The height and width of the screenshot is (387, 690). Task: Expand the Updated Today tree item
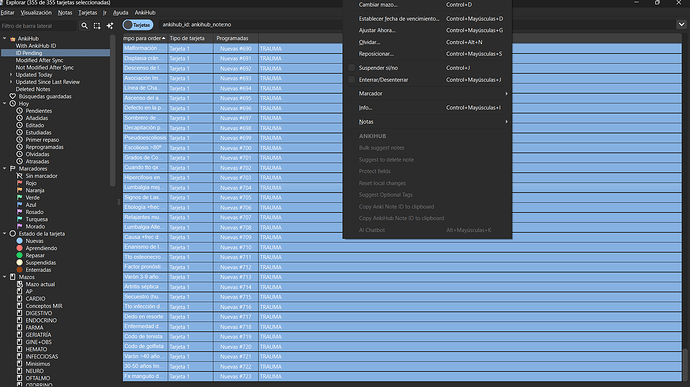tap(11, 75)
